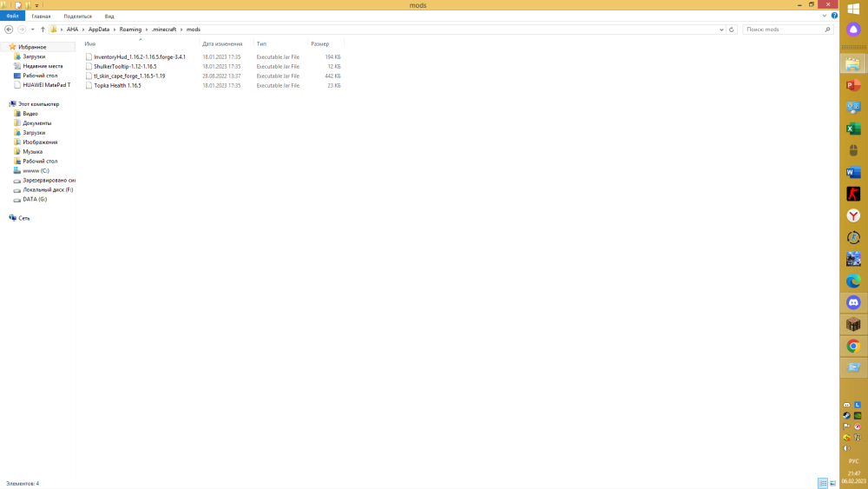Switch to large thumbnails view button

coord(832,484)
